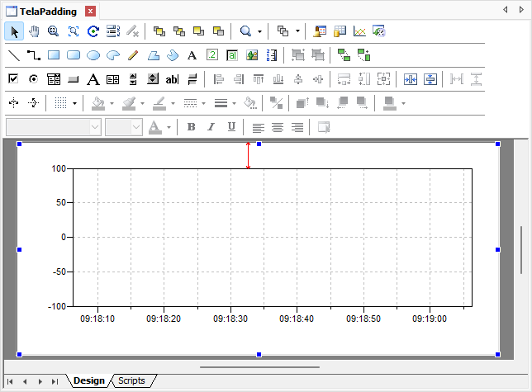The width and height of the screenshot is (532, 392).
Task: Insert a chart with the trend graph icon
Action: [359, 31]
